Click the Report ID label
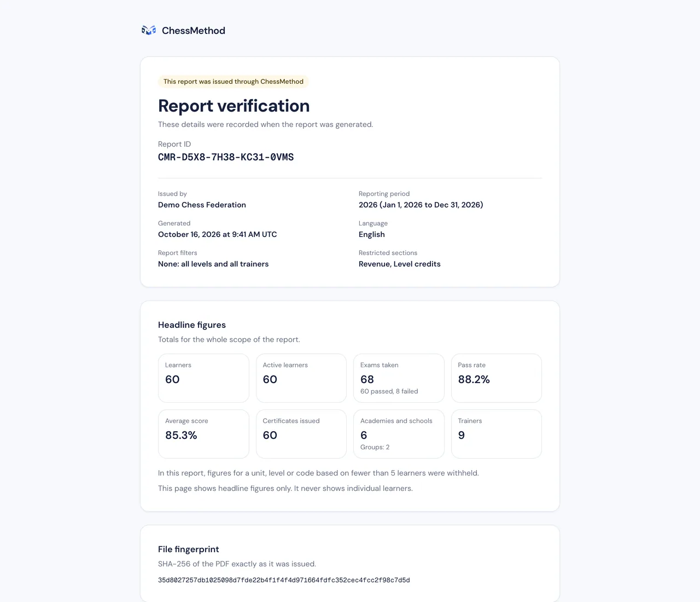 click(174, 144)
